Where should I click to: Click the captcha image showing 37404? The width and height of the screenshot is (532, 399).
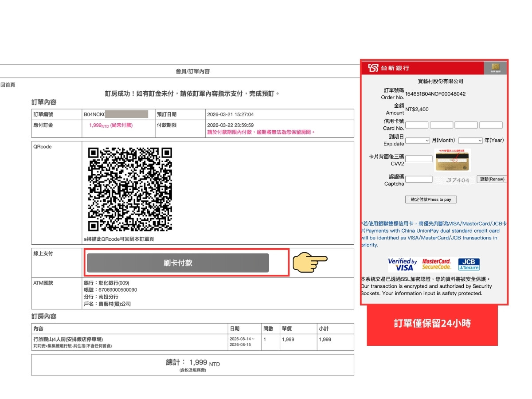(x=457, y=179)
